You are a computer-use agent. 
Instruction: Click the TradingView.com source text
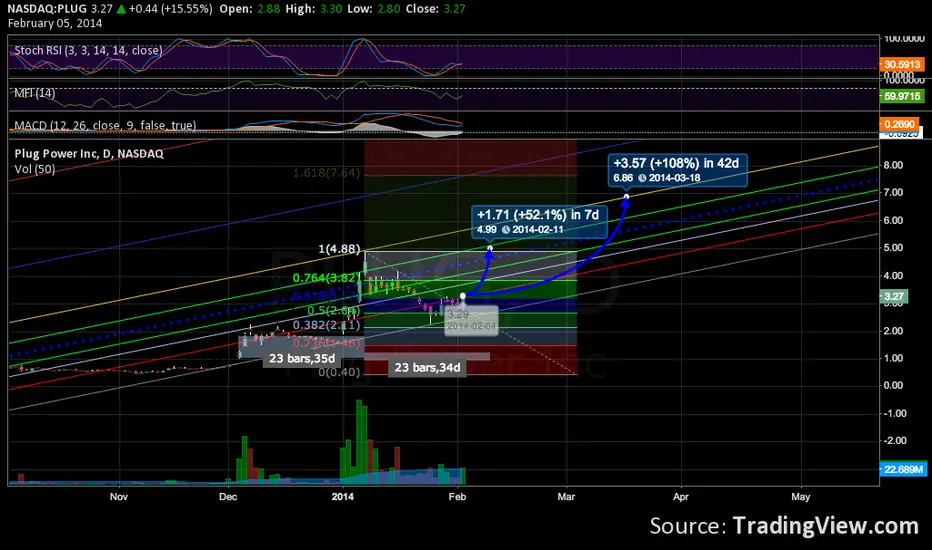(826, 526)
